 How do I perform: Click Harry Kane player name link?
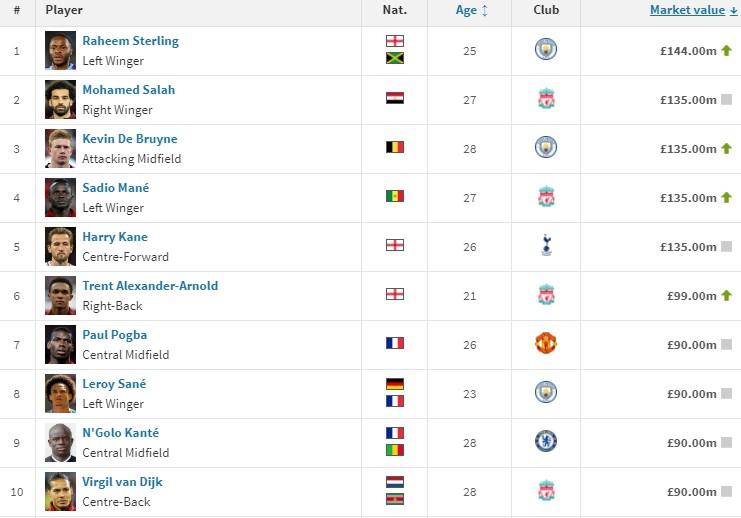pos(115,237)
